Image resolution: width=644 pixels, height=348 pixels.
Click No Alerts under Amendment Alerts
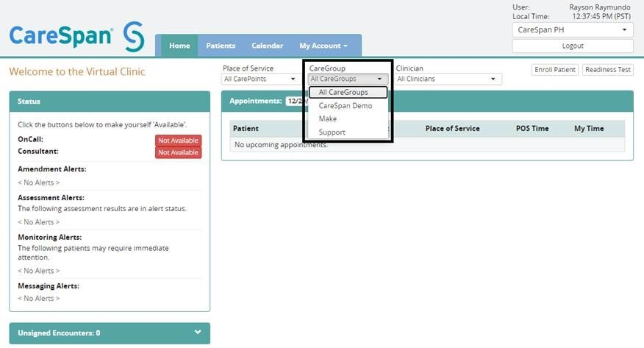[39, 182]
